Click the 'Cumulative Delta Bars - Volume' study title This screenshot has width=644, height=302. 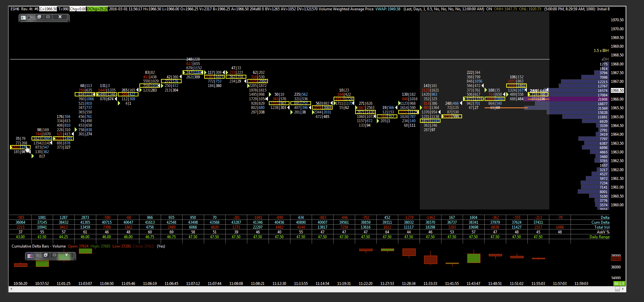coord(39,246)
